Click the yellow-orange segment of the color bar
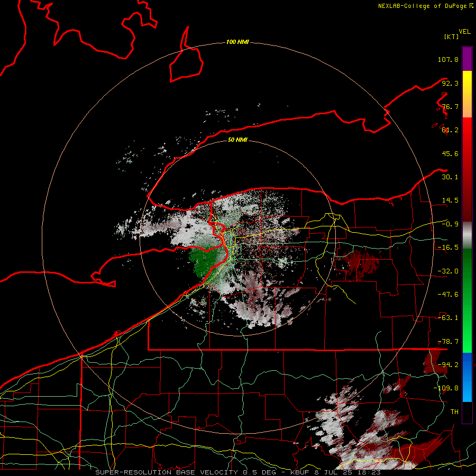The height and width of the screenshot is (476, 476). [x=467, y=94]
